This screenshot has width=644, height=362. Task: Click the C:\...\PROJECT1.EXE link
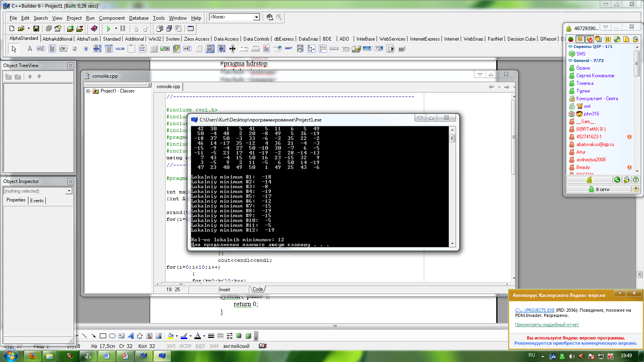point(535,310)
